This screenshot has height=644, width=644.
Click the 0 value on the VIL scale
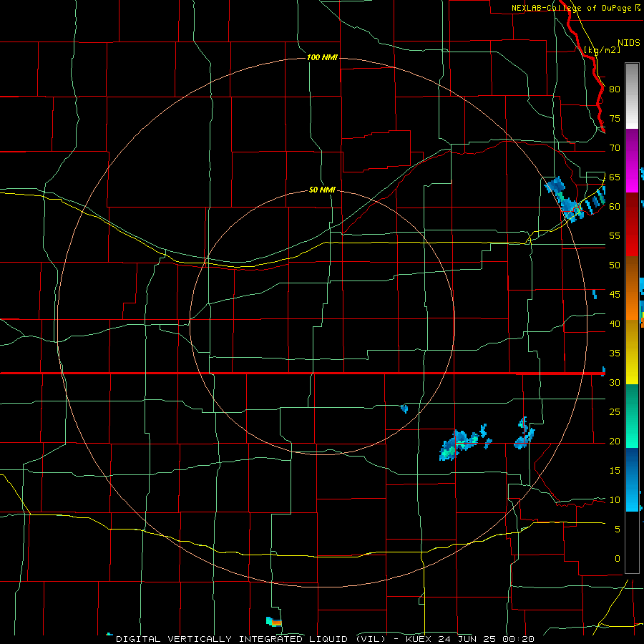(618, 559)
